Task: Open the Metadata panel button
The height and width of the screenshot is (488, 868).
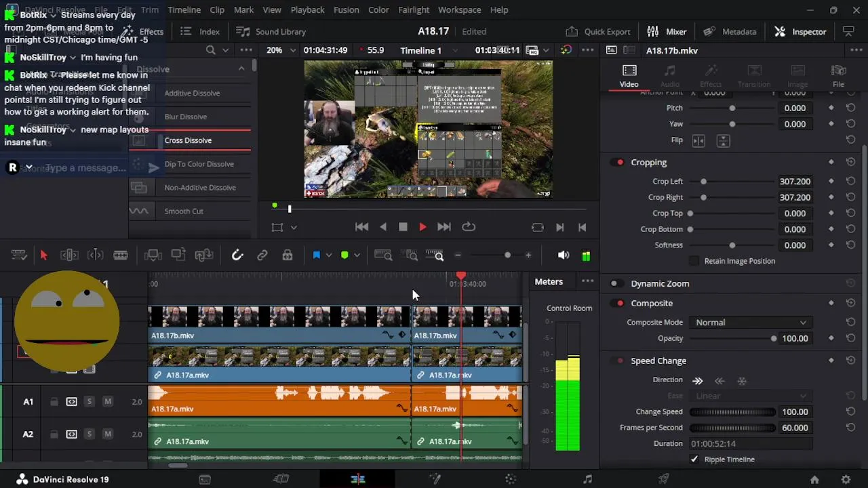Action: click(730, 31)
